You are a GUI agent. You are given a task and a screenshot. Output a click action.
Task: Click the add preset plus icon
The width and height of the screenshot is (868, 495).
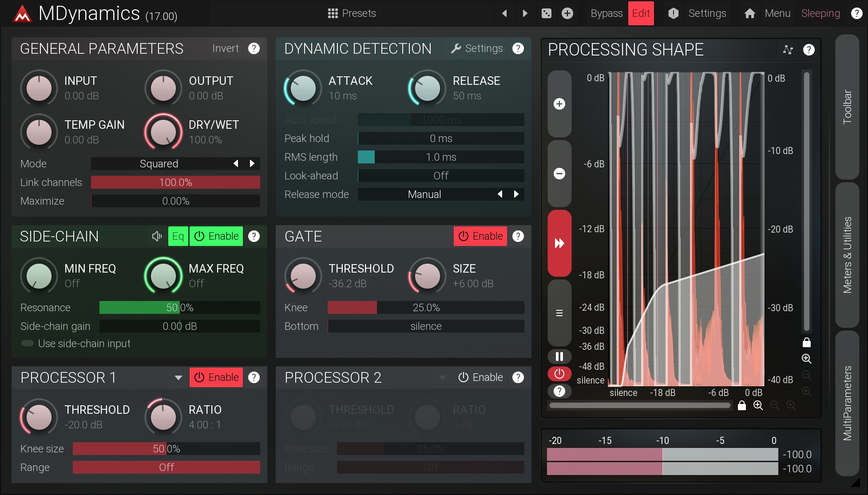567,13
